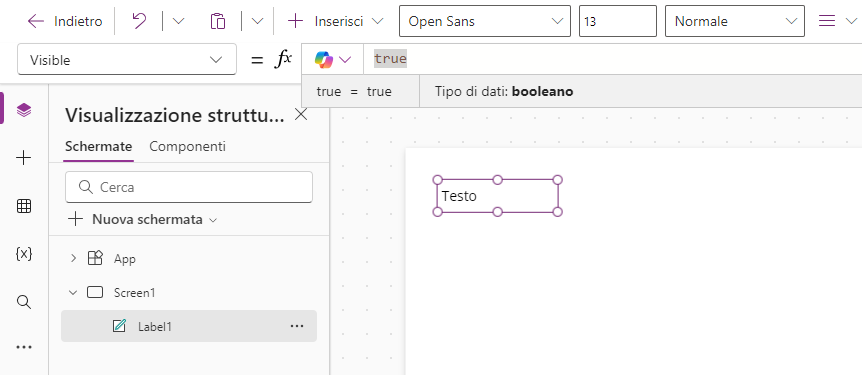The height and width of the screenshot is (375, 862).
Task: Click the Cerca search field
Action: click(189, 187)
